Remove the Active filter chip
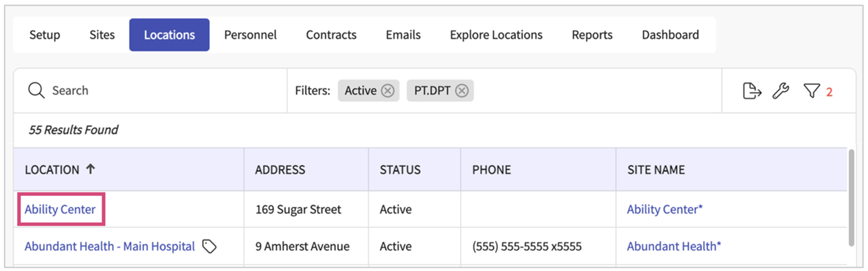The image size is (868, 271). pos(388,91)
